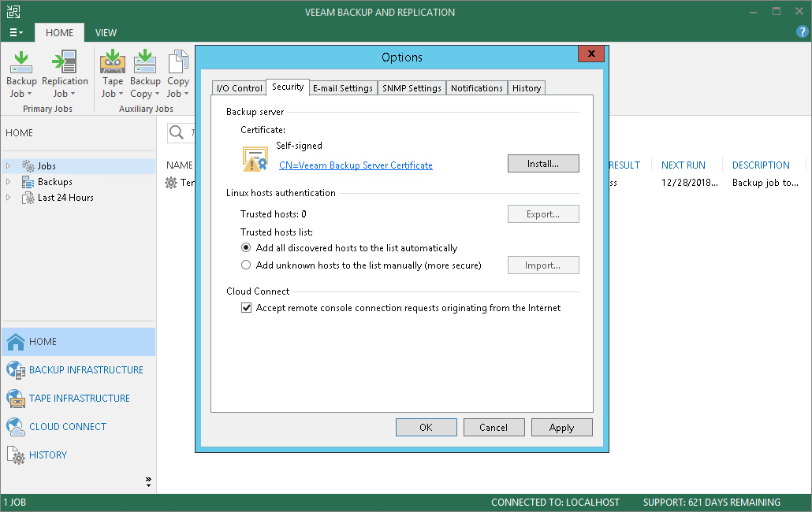Screen dimensions: 812x512
Task: Click the job gear icon in the list row
Action: 171,183
